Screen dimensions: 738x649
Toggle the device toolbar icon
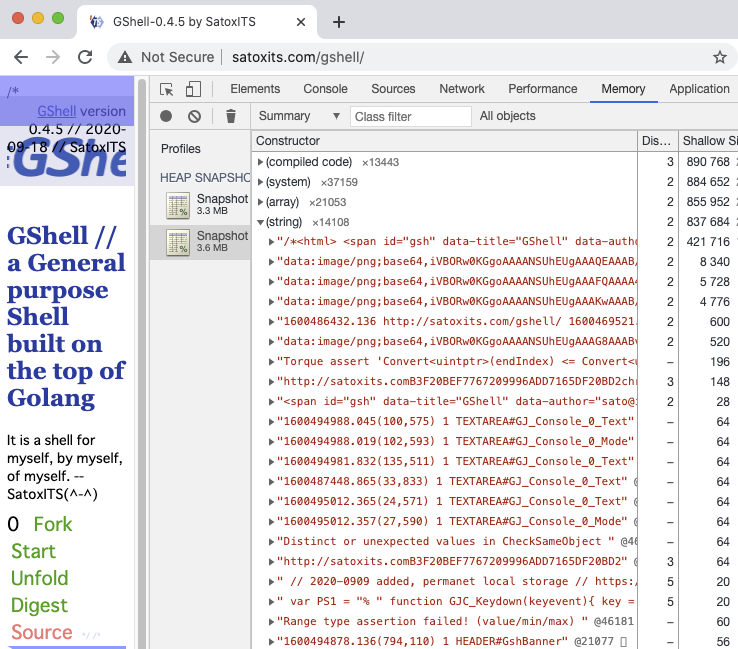click(x=193, y=89)
